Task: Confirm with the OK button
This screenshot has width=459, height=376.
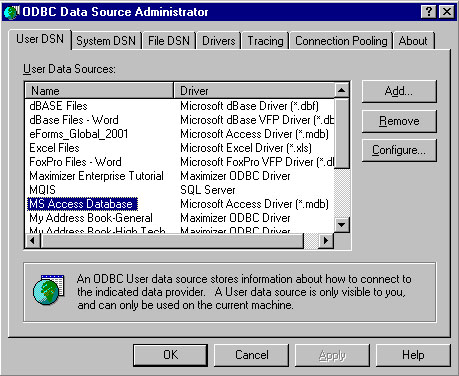Action: 170,355
